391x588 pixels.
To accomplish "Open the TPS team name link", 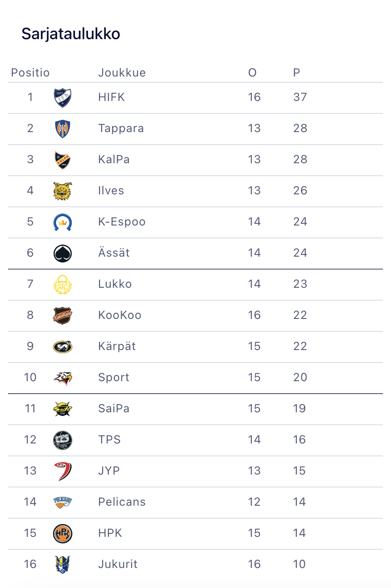I will tap(109, 439).
